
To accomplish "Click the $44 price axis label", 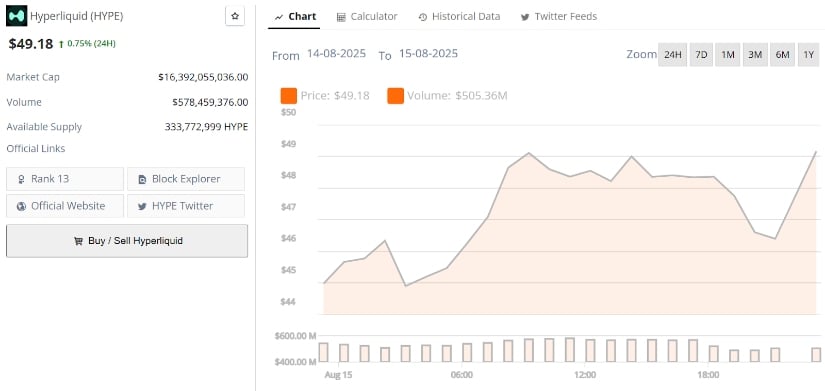I will tap(289, 302).
